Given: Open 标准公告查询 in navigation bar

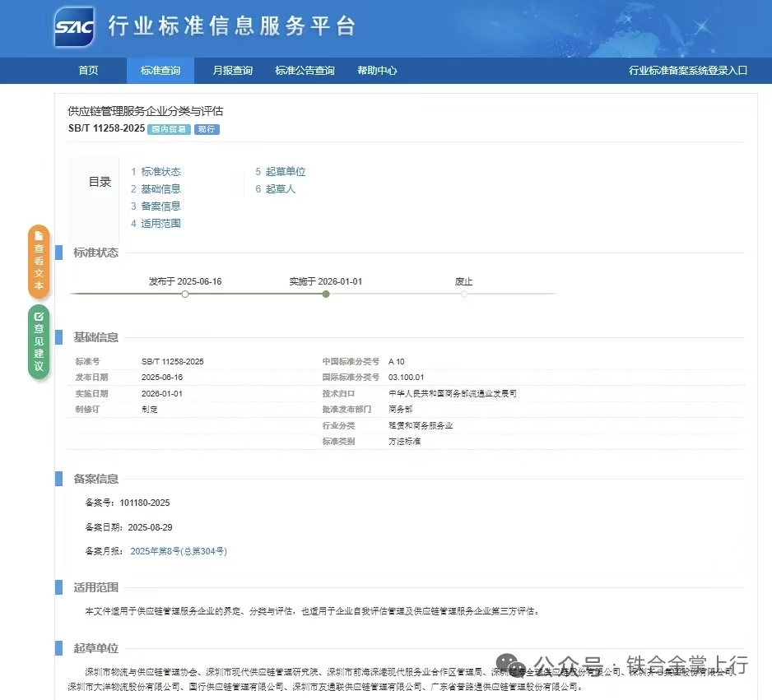Looking at the screenshot, I should coord(305,71).
